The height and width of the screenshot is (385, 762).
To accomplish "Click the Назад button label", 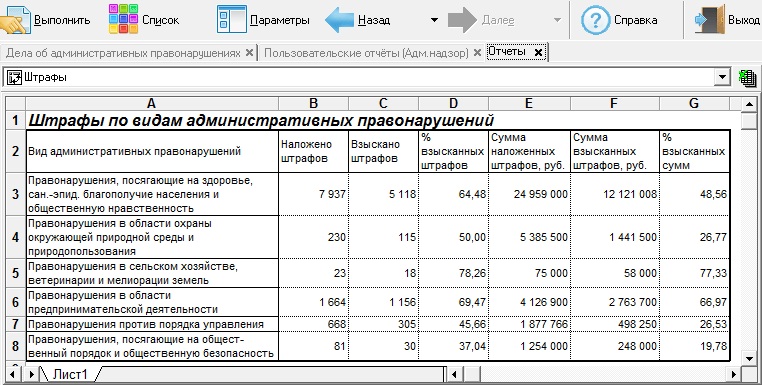I will [374, 20].
